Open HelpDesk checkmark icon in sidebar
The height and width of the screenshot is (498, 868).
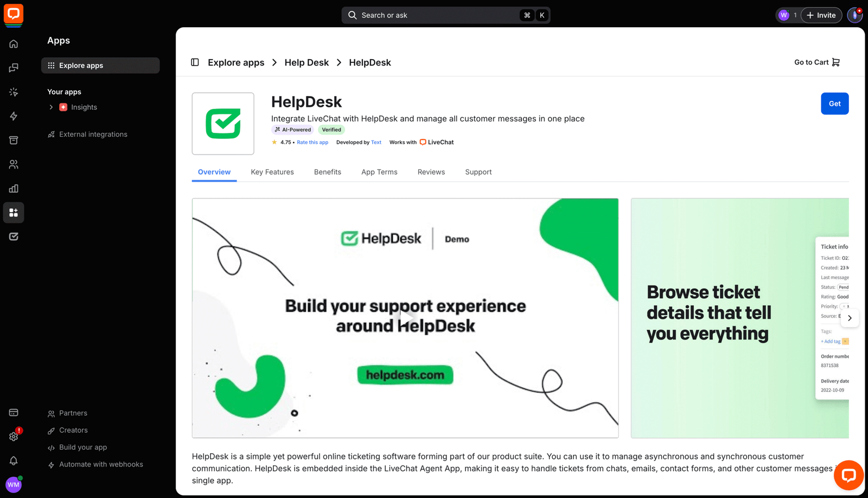pyautogui.click(x=14, y=237)
